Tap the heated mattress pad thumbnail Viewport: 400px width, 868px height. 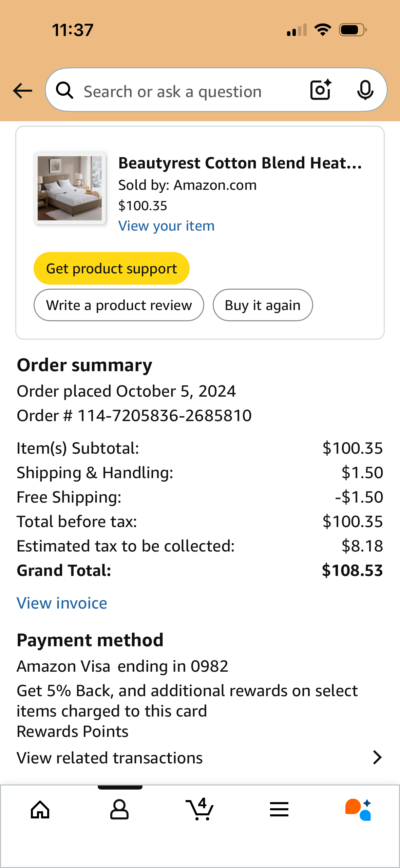(70, 188)
